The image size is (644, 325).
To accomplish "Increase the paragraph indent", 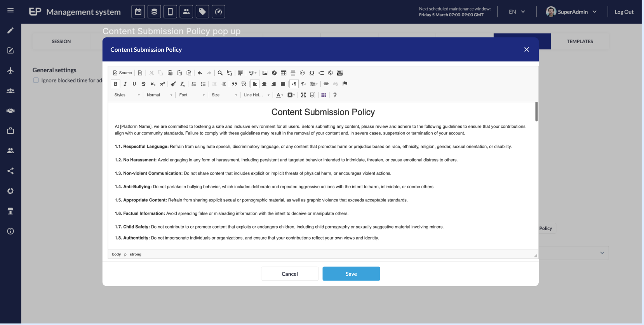I will tap(223, 84).
